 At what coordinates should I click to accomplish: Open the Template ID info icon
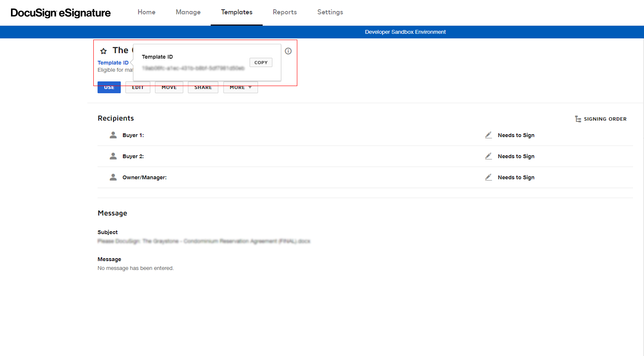point(288,51)
